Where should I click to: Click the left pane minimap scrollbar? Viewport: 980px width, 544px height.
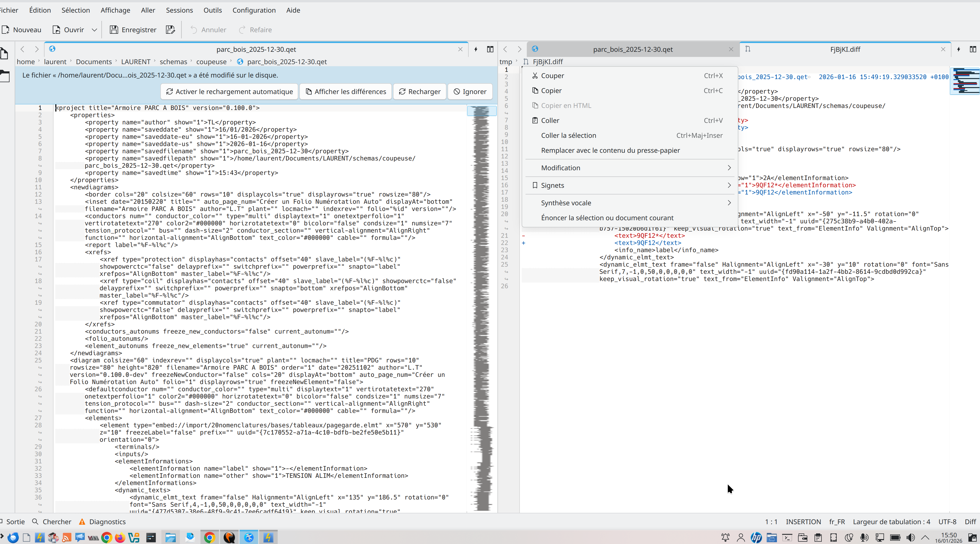(482, 267)
